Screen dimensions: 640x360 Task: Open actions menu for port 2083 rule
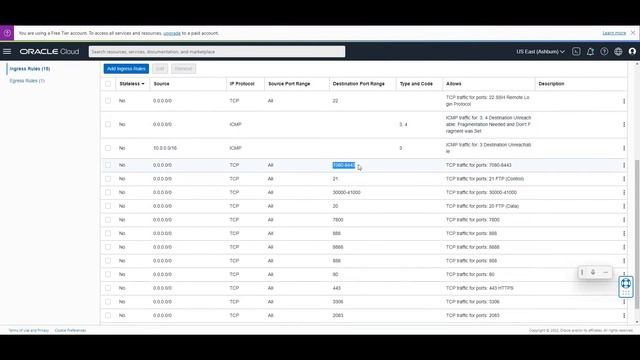click(x=624, y=316)
